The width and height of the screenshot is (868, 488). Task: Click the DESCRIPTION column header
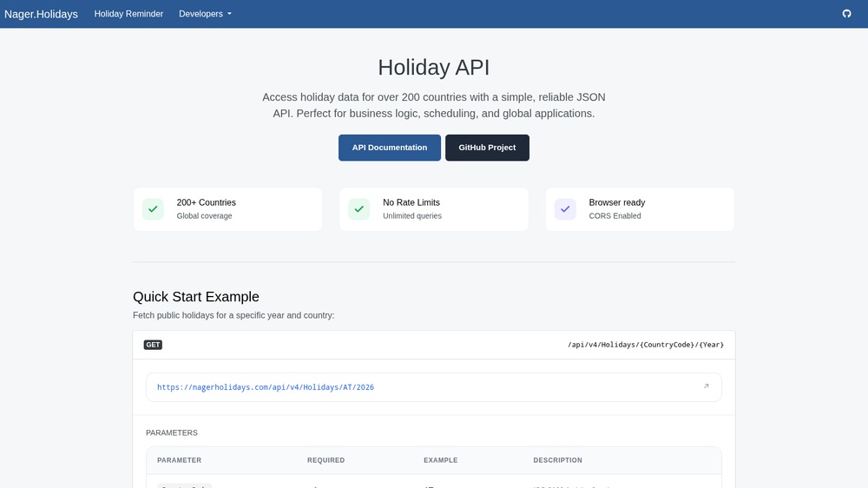point(557,460)
